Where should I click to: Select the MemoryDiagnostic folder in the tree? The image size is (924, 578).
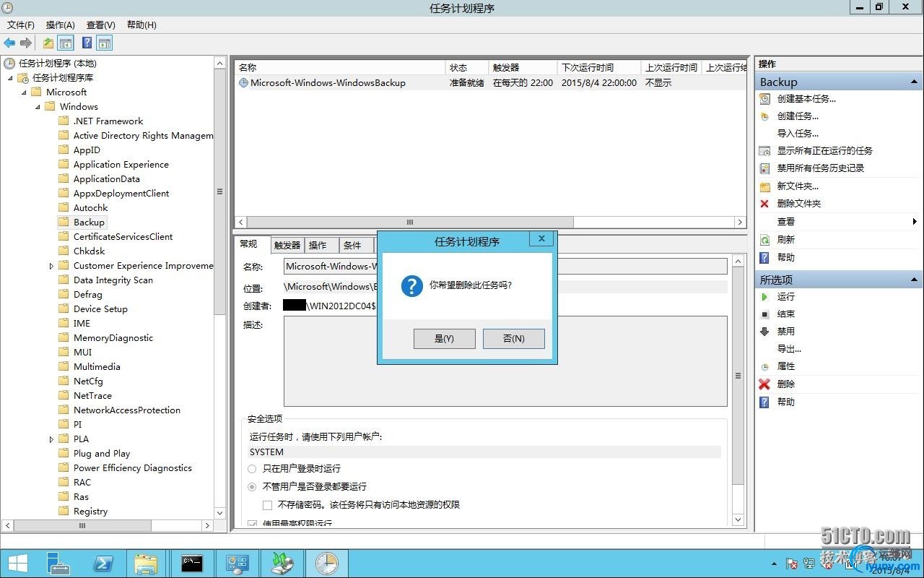tap(113, 338)
